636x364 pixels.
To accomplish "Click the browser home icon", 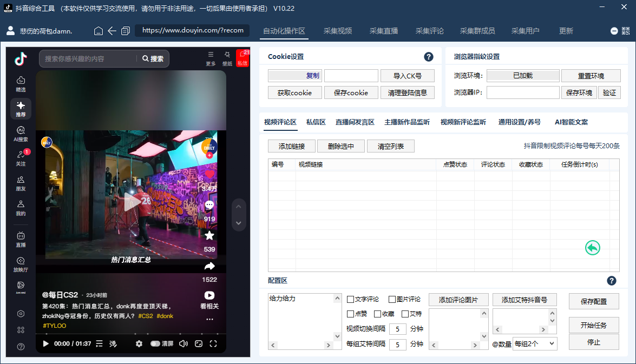I will click(x=99, y=31).
